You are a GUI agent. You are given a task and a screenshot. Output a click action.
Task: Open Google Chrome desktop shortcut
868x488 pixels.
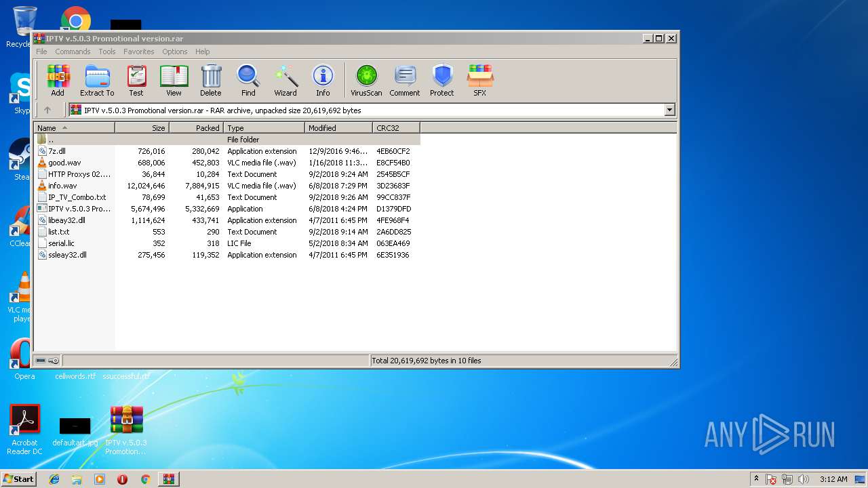coord(76,20)
